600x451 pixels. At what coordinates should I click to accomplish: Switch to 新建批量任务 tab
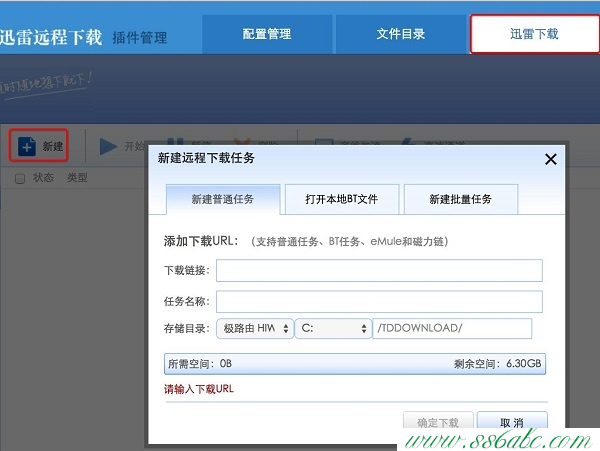460,199
